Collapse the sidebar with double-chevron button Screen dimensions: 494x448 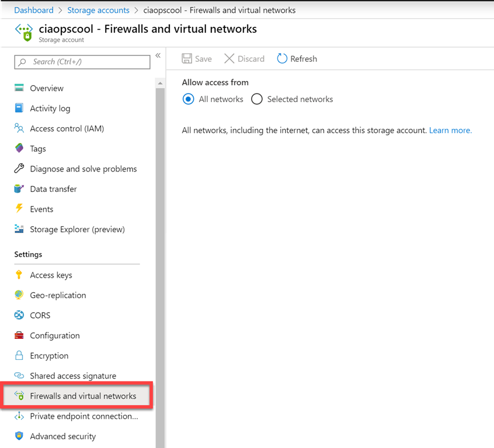pos(158,56)
